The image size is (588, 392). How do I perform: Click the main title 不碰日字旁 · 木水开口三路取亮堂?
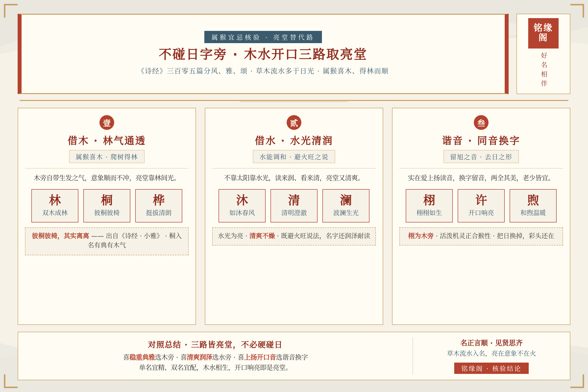tap(263, 54)
